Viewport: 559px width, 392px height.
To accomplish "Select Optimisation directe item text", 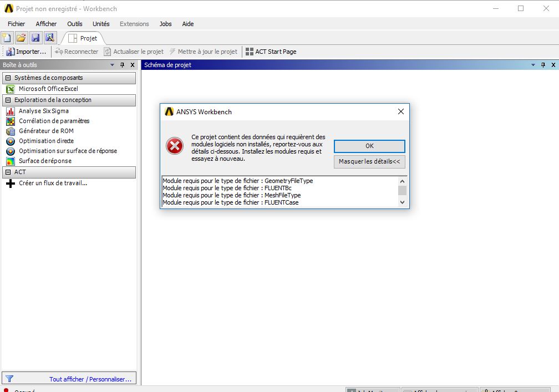I will 46,141.
